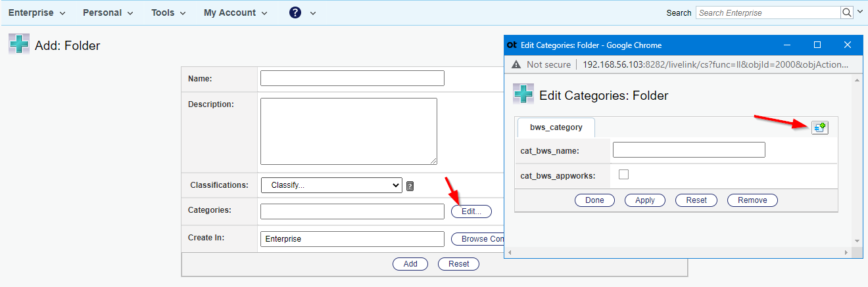The image size is (868, 287).
Task: Minimize the Edit Categories popup window
Action: click(x=787, y=45)
